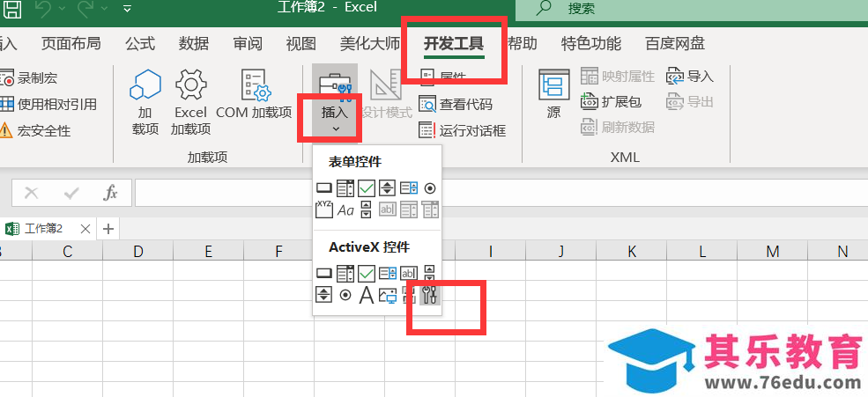Click the formula bar Enter checkmark
Viewport: 868px width, 397px height.
point(71,193)
